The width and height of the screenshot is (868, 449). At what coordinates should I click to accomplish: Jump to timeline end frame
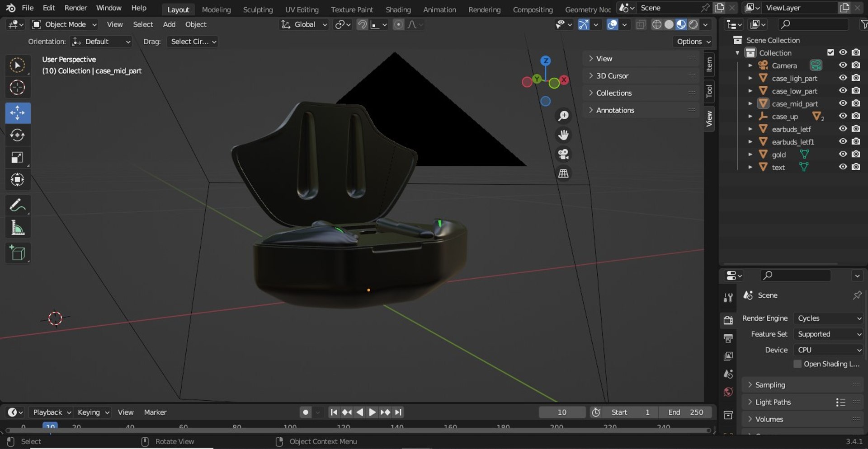[x=398, y=412]
